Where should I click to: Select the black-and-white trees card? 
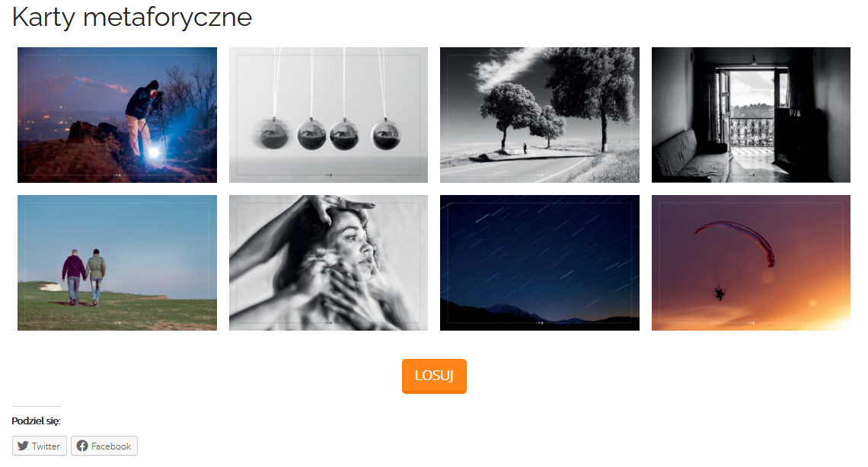pyautogui.click(x=540, y=115)
